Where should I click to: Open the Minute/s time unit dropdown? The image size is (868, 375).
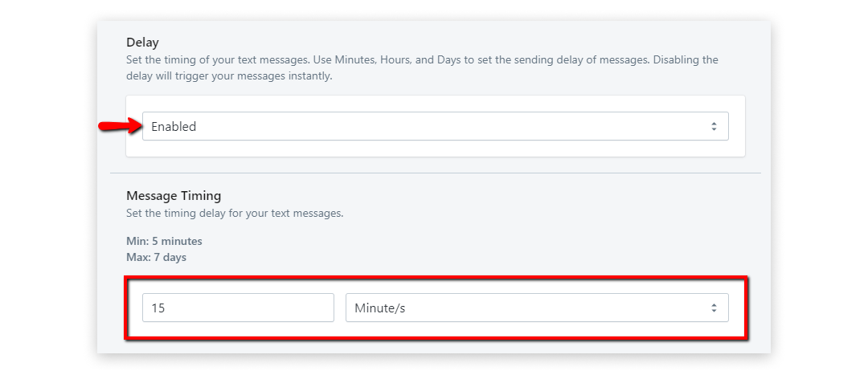coord(537,308)
